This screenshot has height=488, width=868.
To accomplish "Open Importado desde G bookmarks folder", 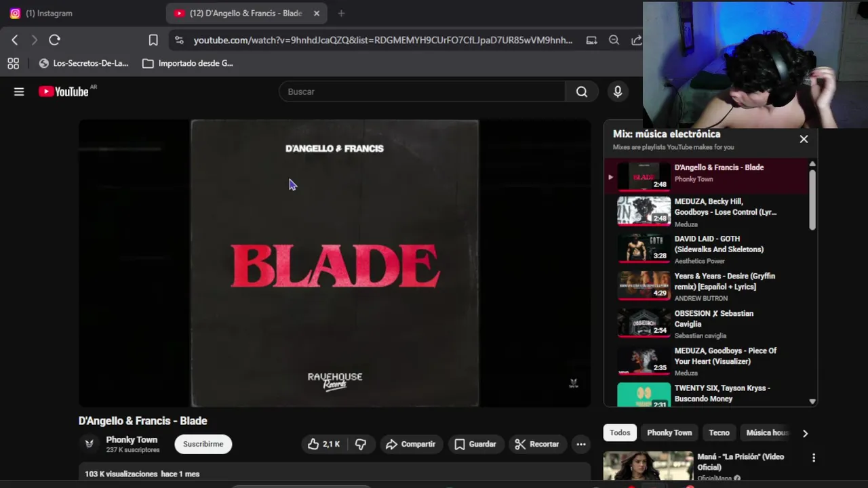I will click(x=188, y=63).
